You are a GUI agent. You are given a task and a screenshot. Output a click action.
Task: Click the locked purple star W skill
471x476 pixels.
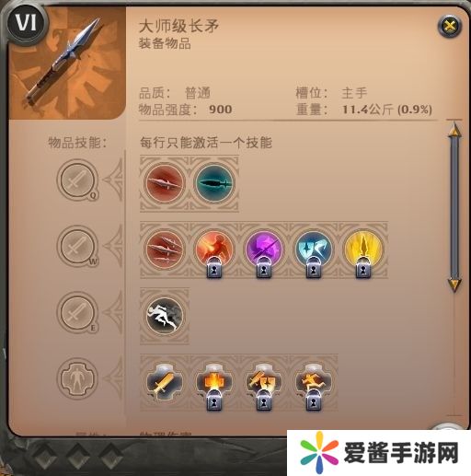pyautogui.click(x=264, y=250)
